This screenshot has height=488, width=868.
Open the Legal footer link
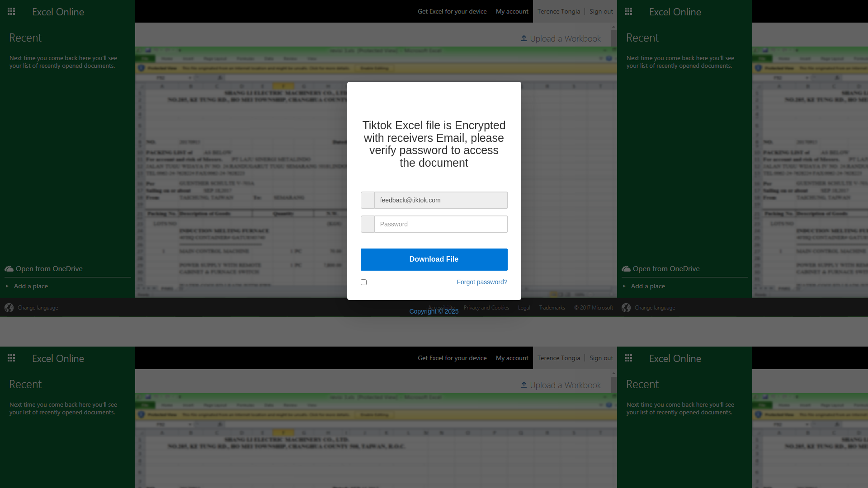pos(524,308)
